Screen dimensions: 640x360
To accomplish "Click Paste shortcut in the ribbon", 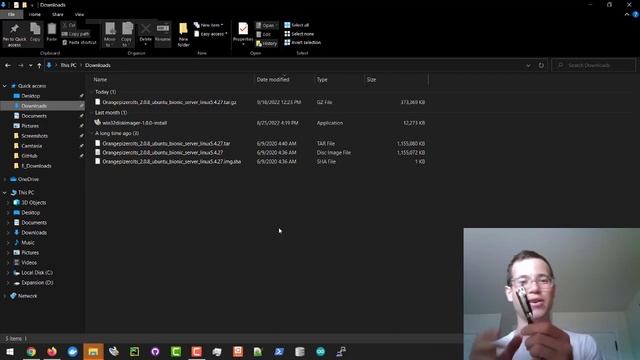I will pos(79,42).
